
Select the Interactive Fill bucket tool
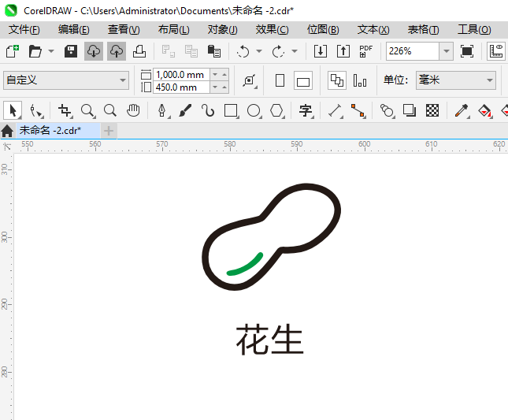484,111
